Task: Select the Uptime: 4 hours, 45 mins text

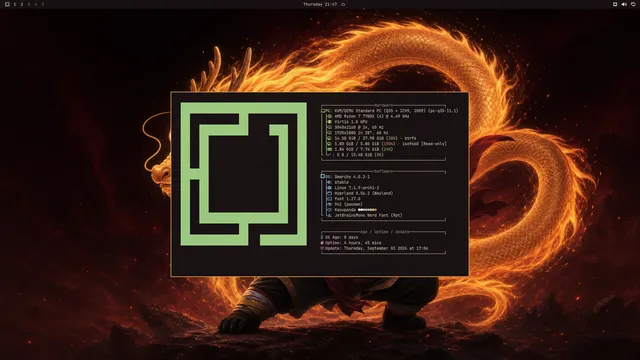Action: coord(353,243)
